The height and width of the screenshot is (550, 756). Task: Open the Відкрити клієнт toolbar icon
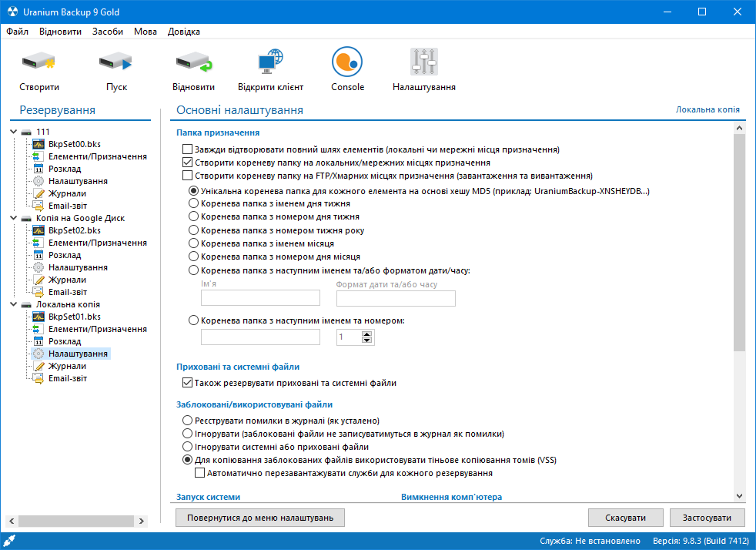(x=270, y=62)
